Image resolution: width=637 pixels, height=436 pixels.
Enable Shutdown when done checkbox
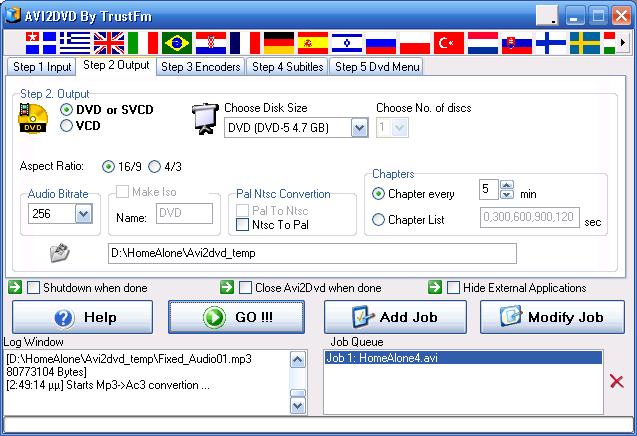click(34, 288)
